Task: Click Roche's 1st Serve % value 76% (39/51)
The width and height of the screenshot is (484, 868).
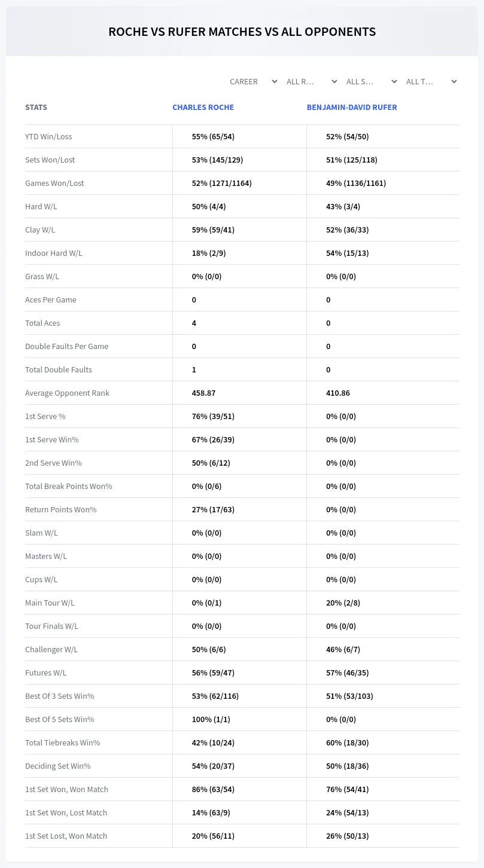Action: tap(214, 416)
